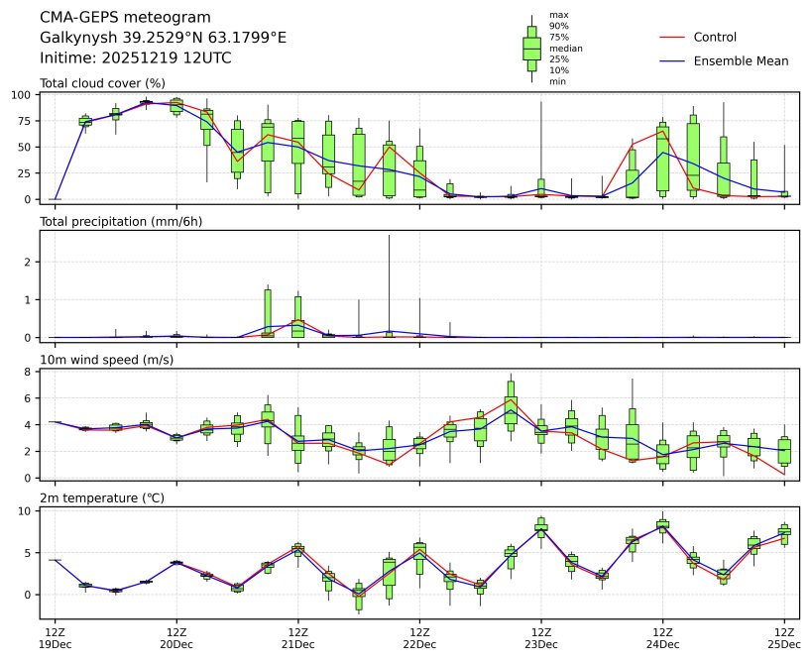The image size is (812, 661).
Task: Select the Total precipitation (mm/6h) panel title
Action: (121, 221)
